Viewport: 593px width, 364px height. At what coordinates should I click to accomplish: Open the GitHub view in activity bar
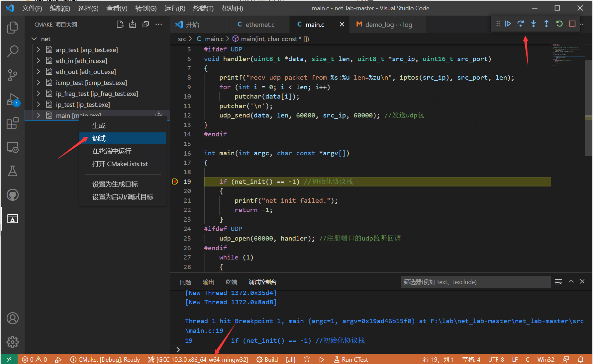pos(12,195)
